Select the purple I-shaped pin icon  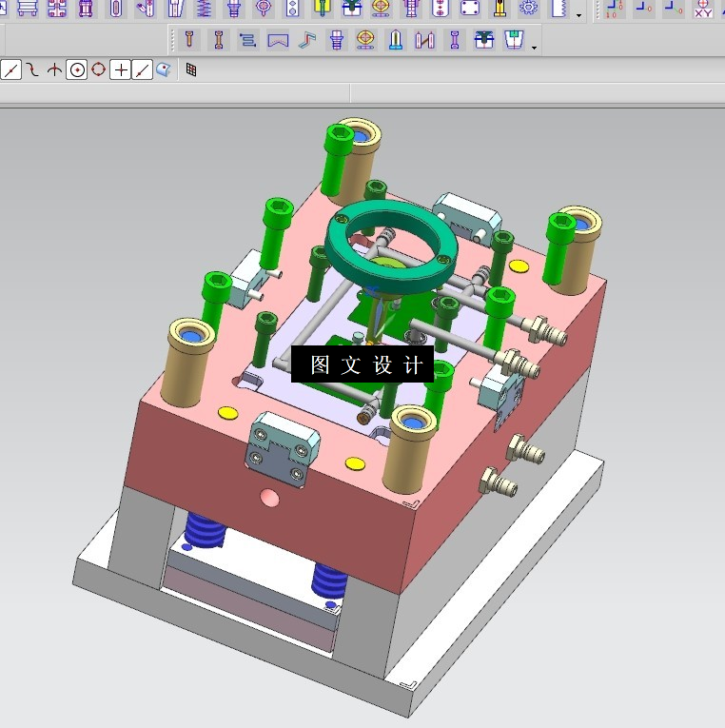[455, 39]
